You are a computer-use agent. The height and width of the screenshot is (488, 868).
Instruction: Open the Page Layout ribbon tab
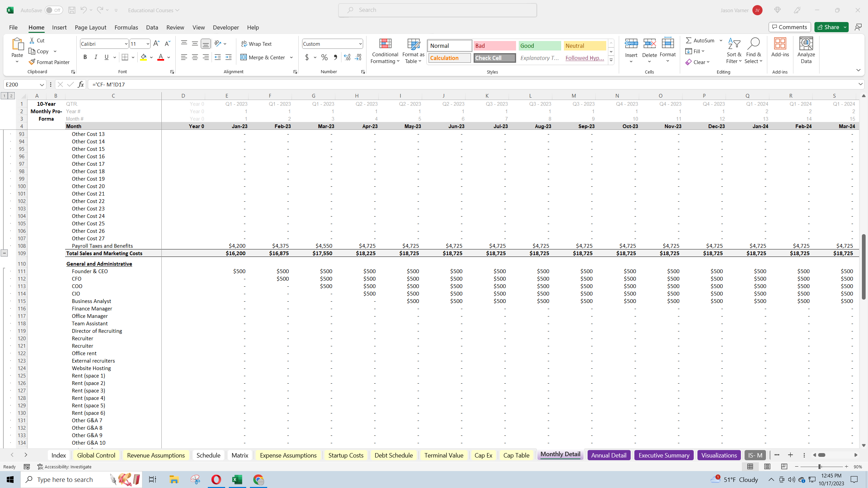pyautogui.click(x=91, y=27)
